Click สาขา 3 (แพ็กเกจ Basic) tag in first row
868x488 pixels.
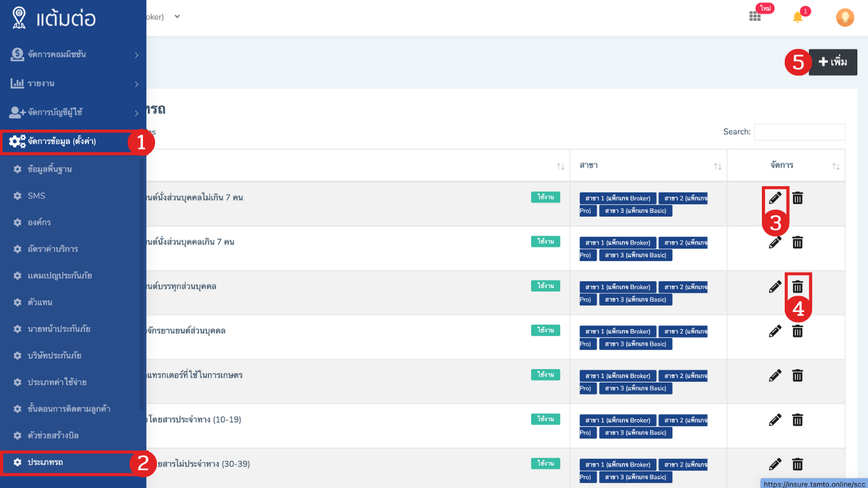tap(635, 211)
